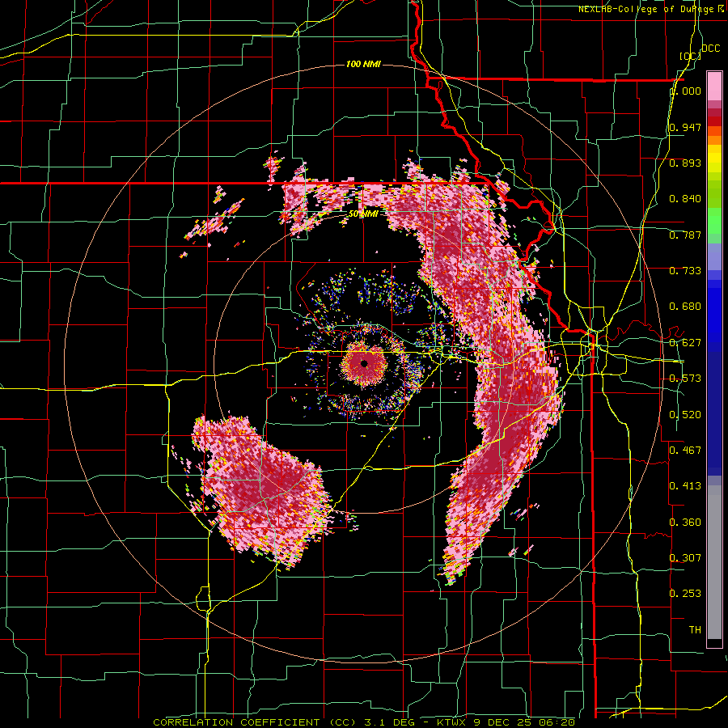Click the black KTWX radar site dot
The height and width of the screenshot is (728, 728).
click(x=364, y=363)
